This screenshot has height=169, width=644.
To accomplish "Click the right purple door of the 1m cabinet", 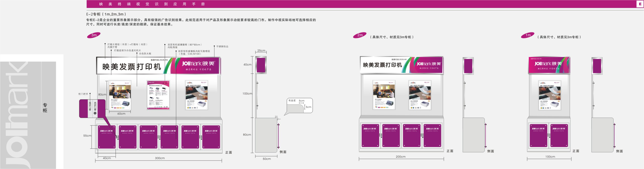I will click(x=559, y=135).
